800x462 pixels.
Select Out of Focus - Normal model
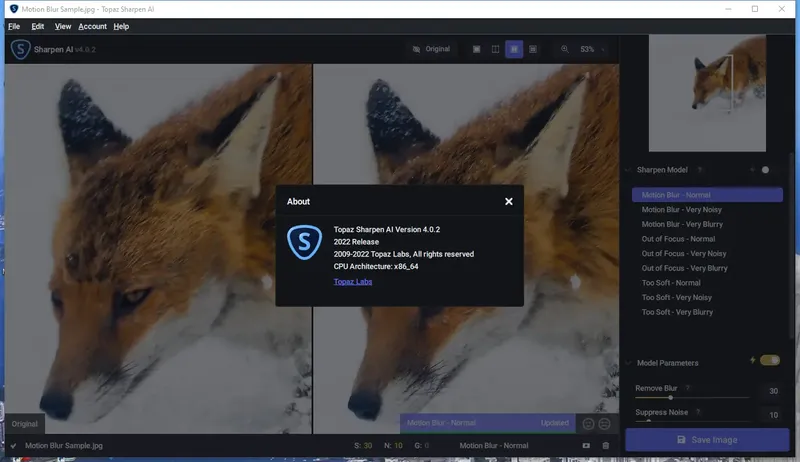707,239
